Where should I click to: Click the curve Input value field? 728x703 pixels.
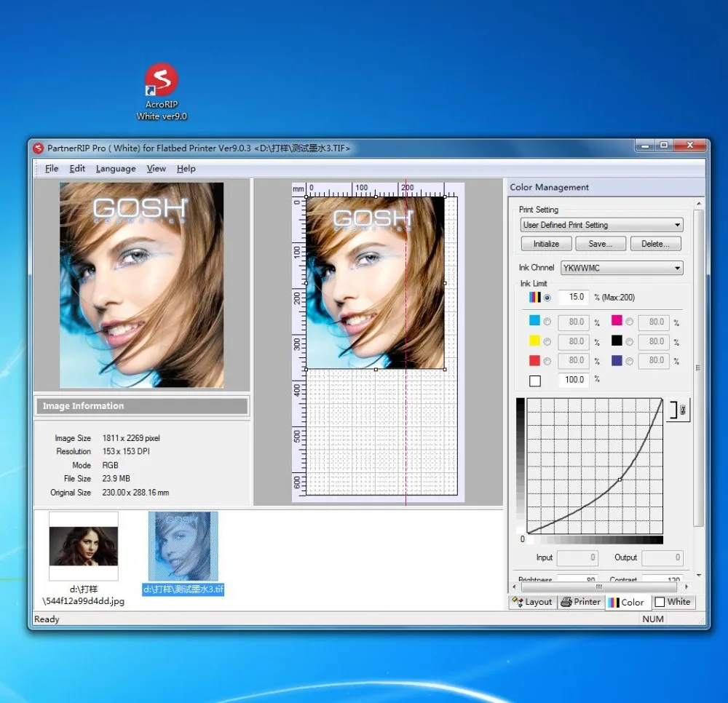tap(577, 557)
